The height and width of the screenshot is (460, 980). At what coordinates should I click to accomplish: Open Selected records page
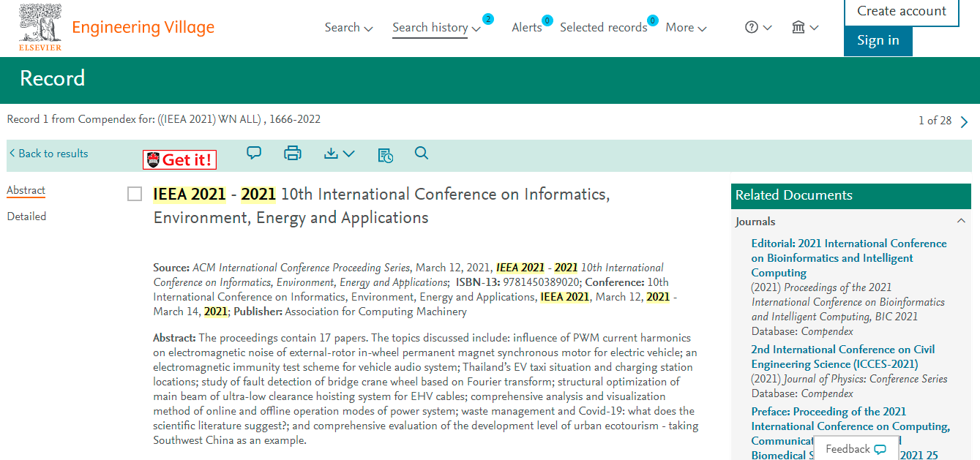[603, 27]
